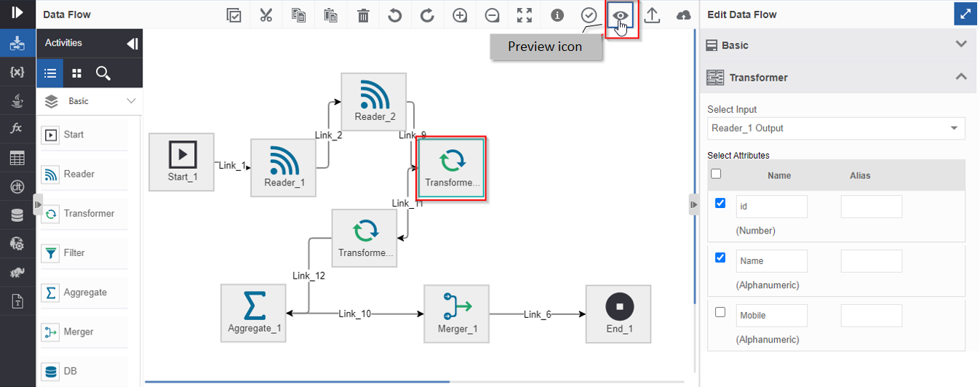The image size is (980, 387).
Task: Click the alias field for Name
Action: pos(872,261)
